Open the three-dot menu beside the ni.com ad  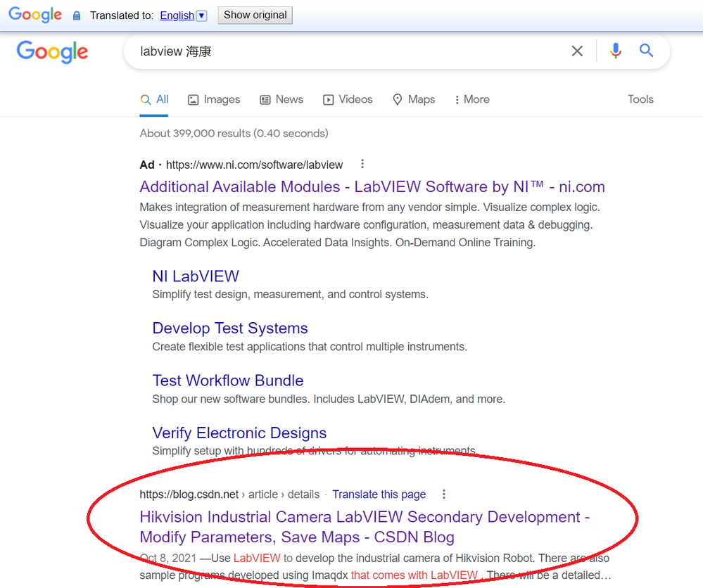[362, 164]
